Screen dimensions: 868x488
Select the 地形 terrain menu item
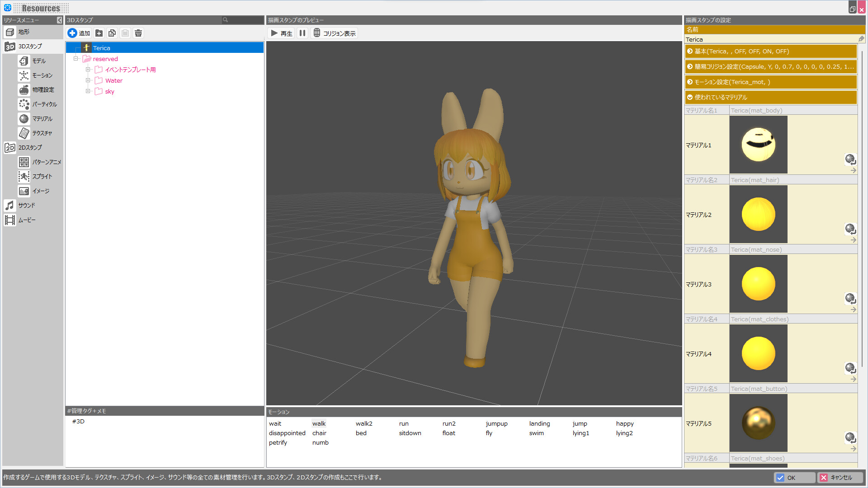coord(24,32)
